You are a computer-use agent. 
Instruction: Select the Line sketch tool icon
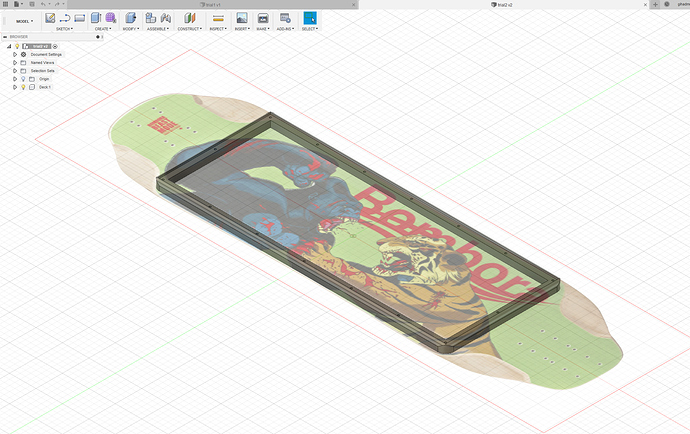[66, 18]
